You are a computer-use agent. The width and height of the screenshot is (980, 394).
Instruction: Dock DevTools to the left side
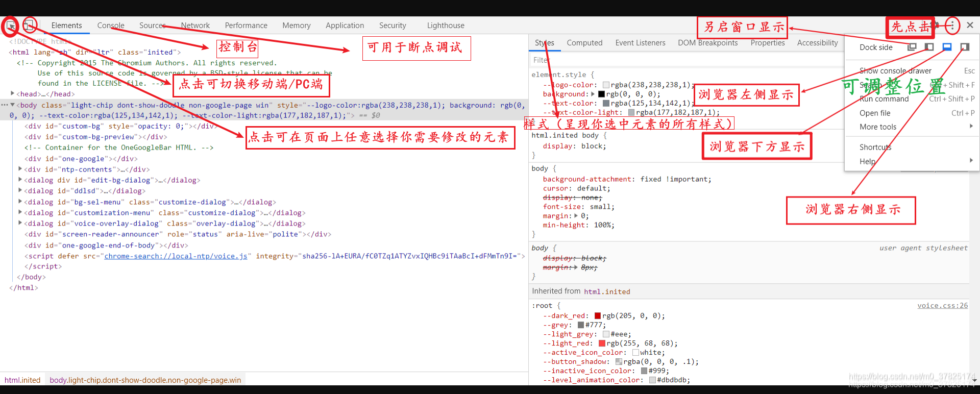pyautogui.click(x=929, y=47)
